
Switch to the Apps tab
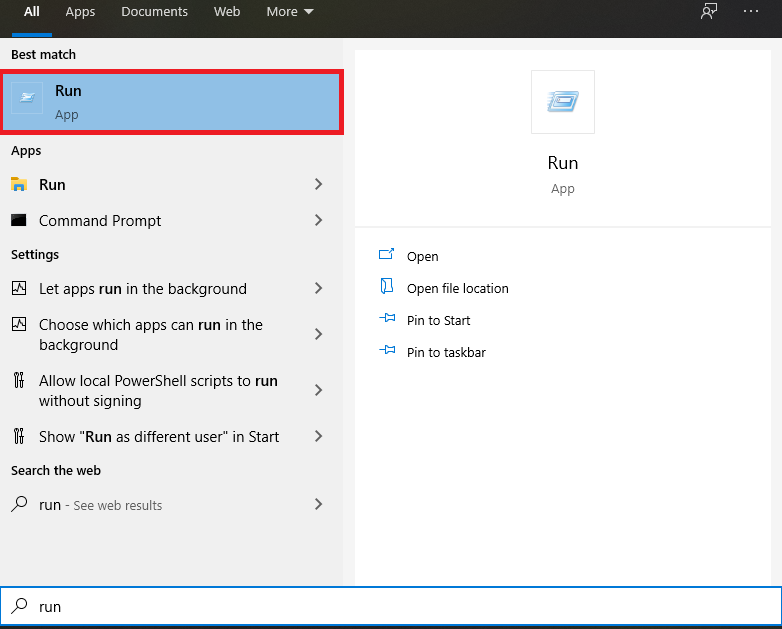(80, 12)
